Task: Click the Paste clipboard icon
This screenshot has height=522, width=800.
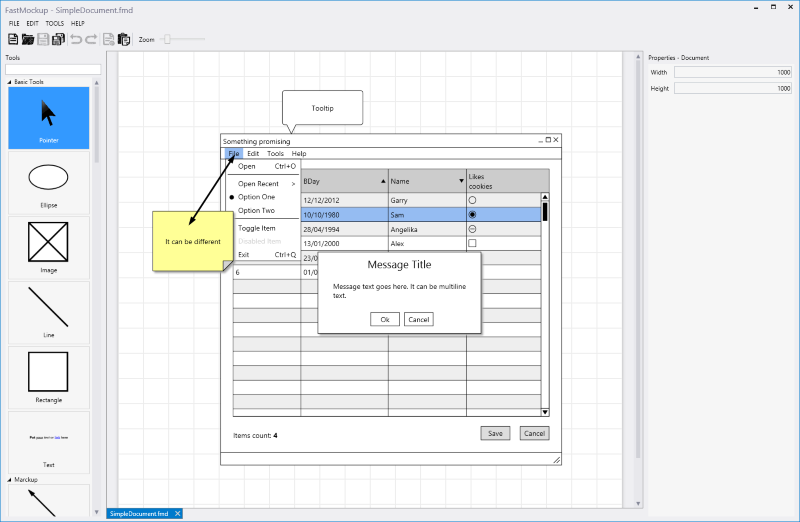Action: (123, 39)
